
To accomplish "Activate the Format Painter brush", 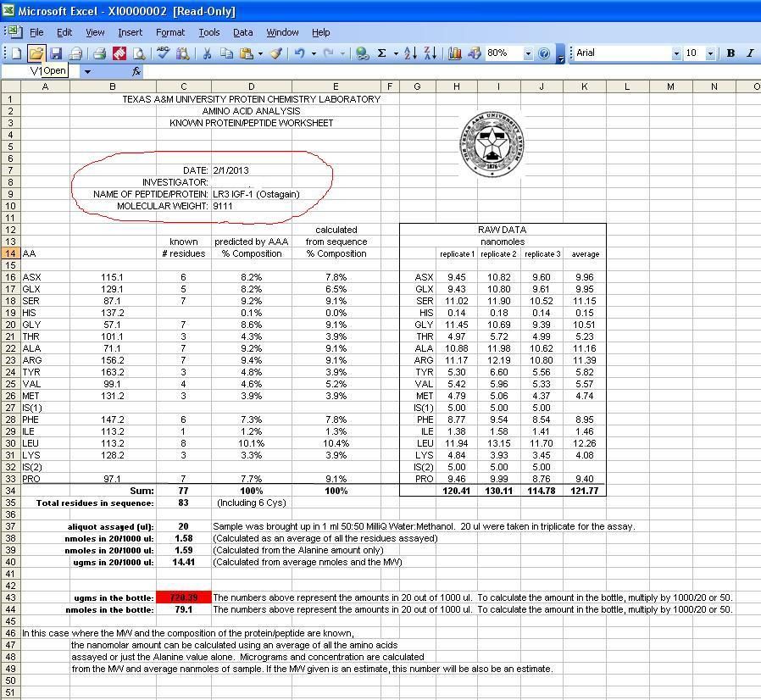I will point(275,53).
